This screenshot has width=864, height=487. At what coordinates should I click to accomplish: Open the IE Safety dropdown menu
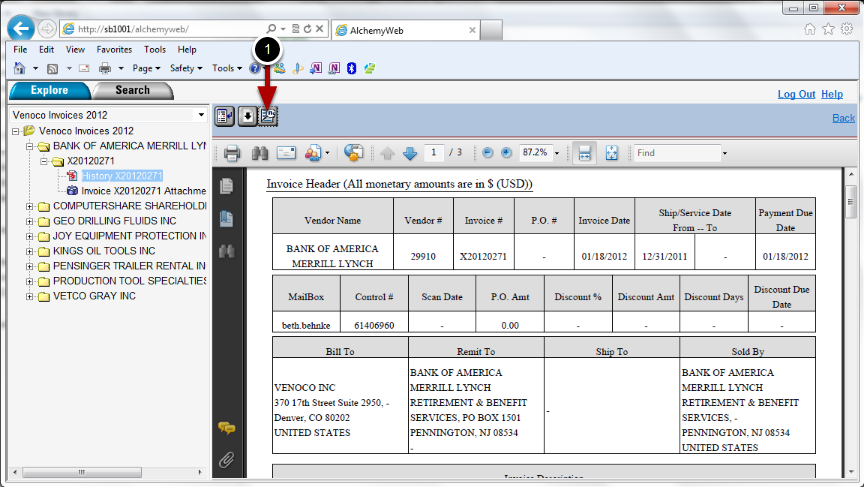click(x=186, y=68)
